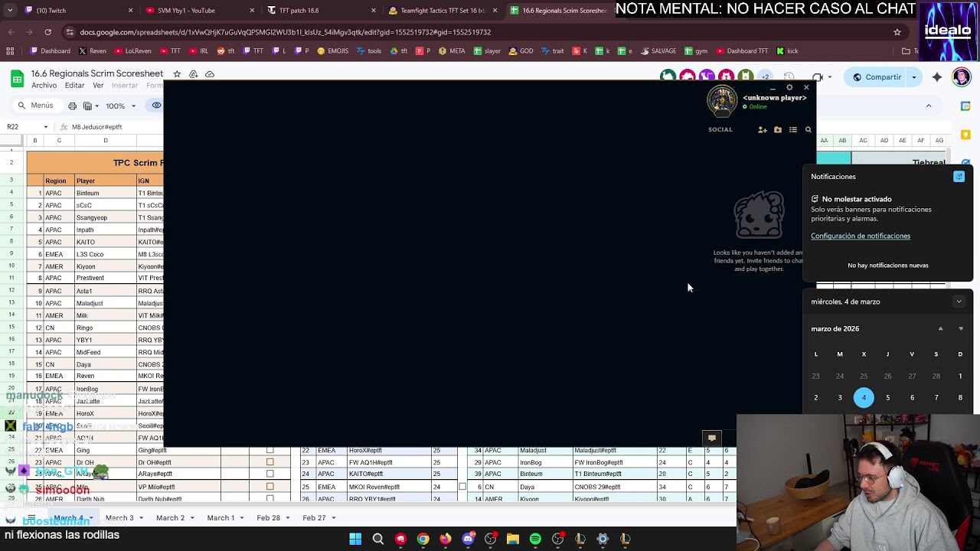Bookmark this page with the star icon
The height and width of the screenshot is (551, 980).
(897, 32)
